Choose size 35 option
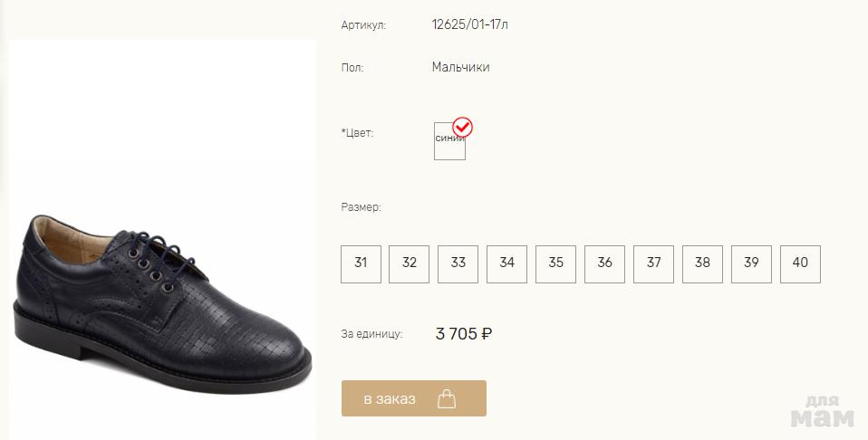868x440 pixels. 556,263
